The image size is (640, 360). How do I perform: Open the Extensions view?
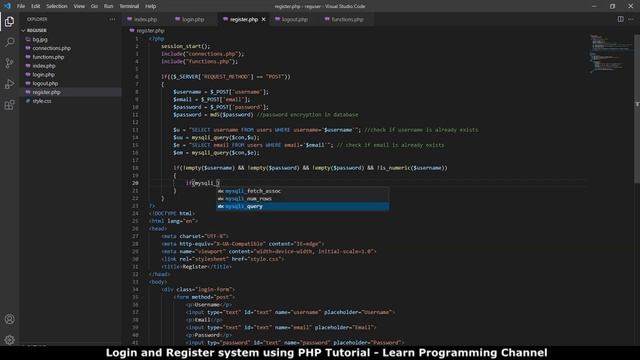(x=9, y=105)
